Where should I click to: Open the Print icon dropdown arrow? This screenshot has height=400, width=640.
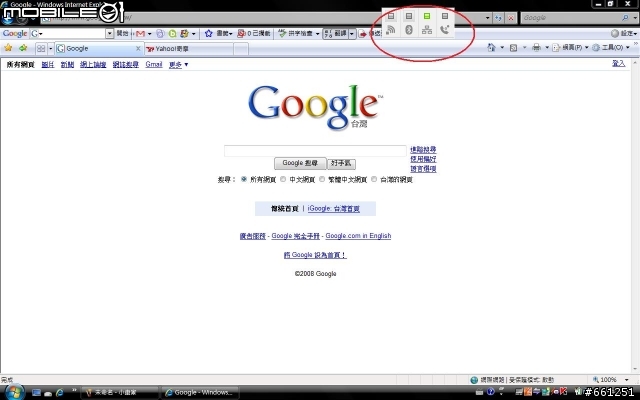(547, 48)
